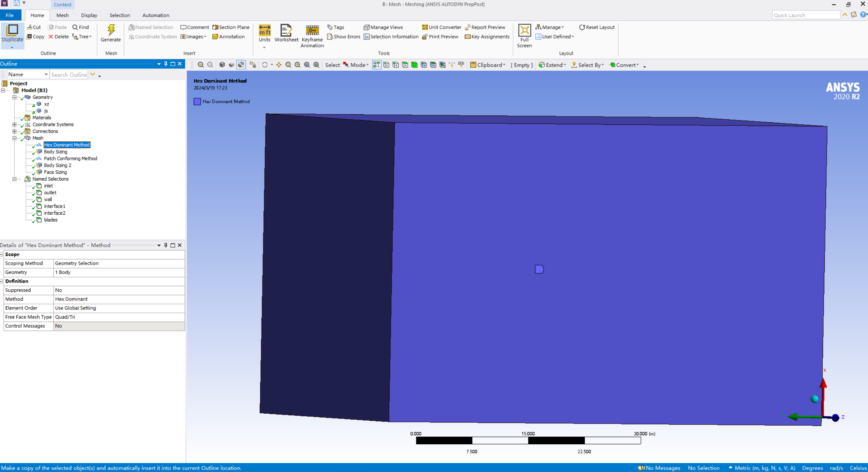The height and width of the screenshot is (472, 868).
Task: Collapse the Scope section in Details
Action: tap(2, 254)
